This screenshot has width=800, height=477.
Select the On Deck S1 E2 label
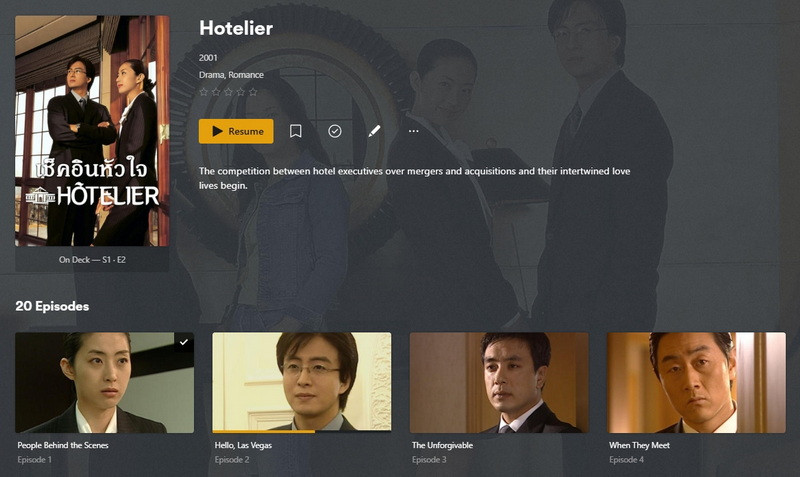click(x=92, y=260)
